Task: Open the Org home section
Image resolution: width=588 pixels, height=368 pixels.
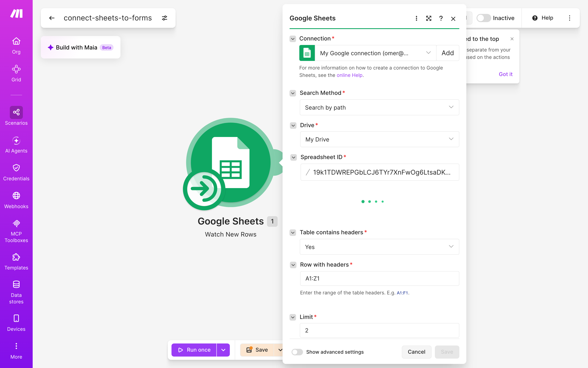Action: [16, 46]
